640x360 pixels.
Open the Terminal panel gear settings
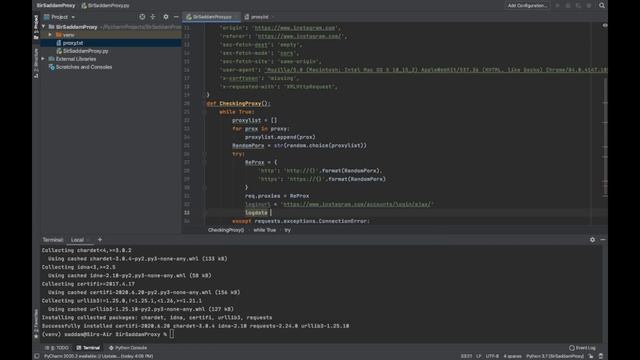point(592,240)
